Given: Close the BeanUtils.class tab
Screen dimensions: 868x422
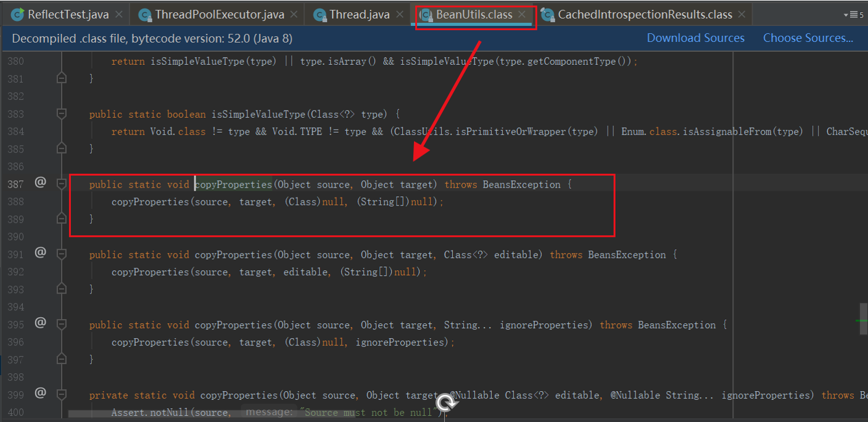Looking at the screenshot, I should tap(522, 14).
